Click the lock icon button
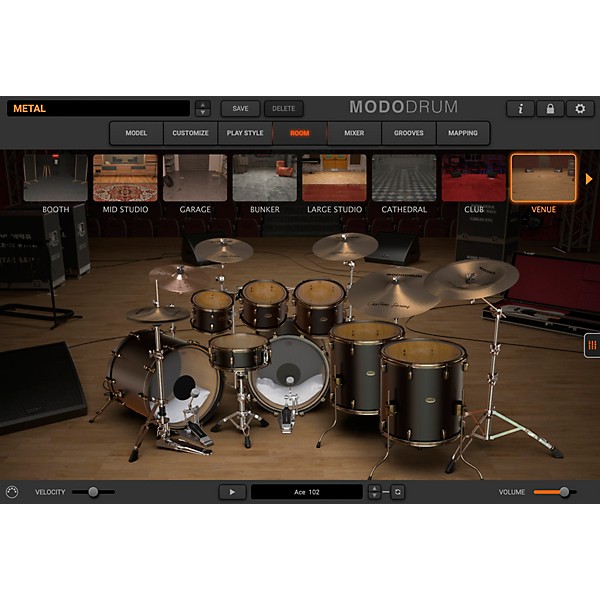 coord(550,109)
